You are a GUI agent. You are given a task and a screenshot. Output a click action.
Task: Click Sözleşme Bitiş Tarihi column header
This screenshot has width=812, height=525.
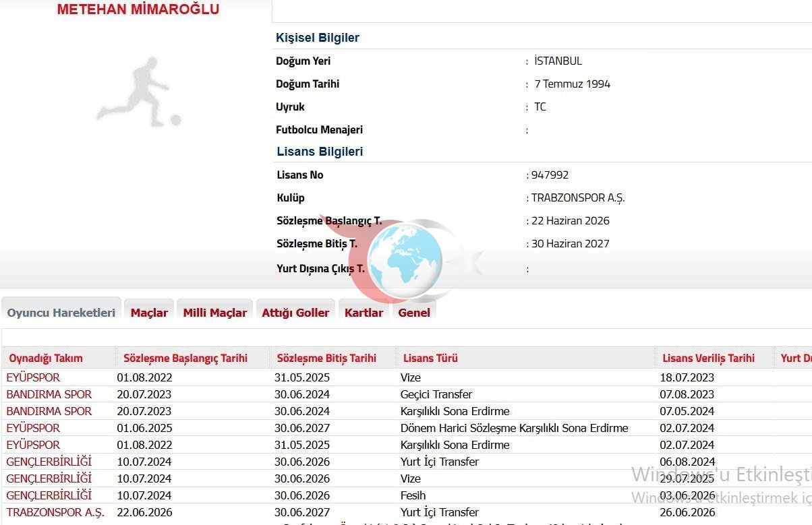tap(326, 358)
